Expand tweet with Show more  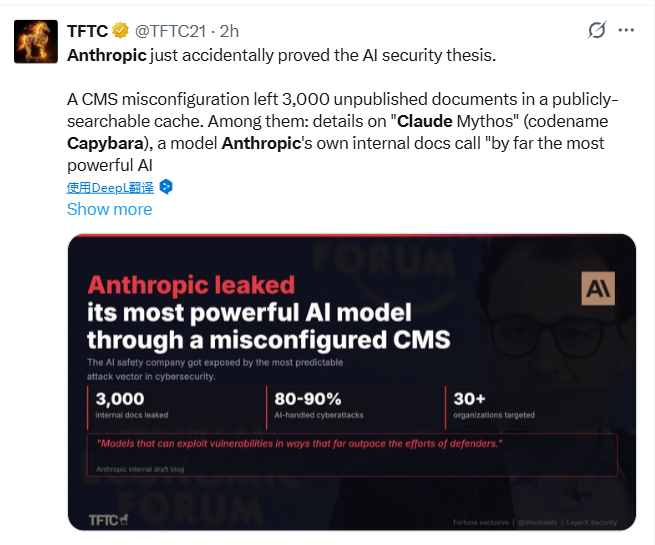[x=109, y=209]
